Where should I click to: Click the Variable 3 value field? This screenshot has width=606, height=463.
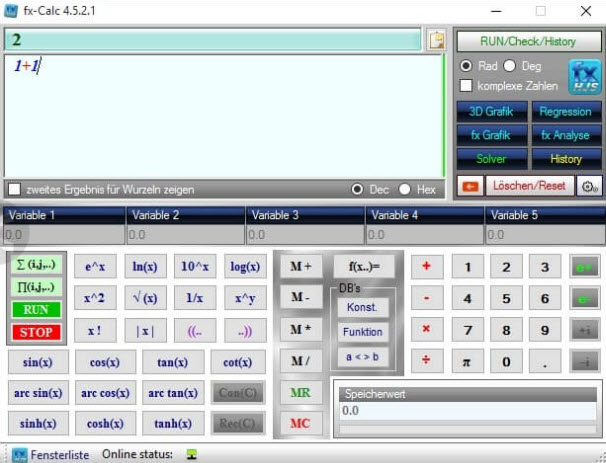coord(305,235)
